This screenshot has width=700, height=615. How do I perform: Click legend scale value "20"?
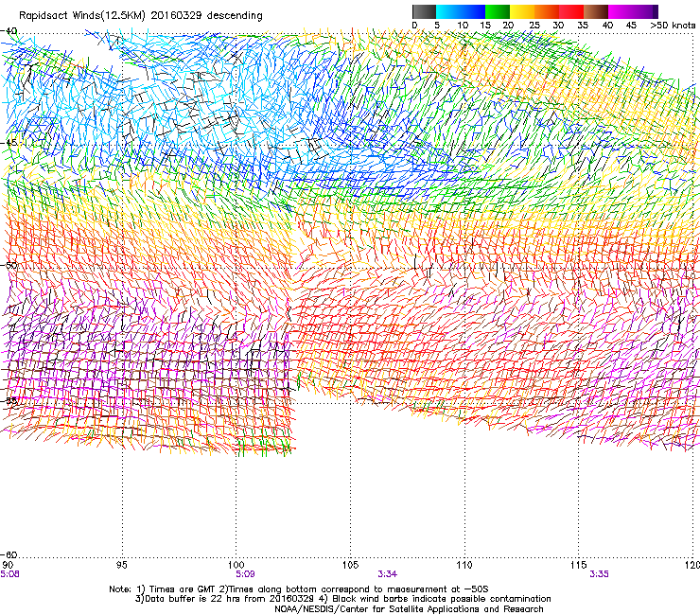pos(509,26)
